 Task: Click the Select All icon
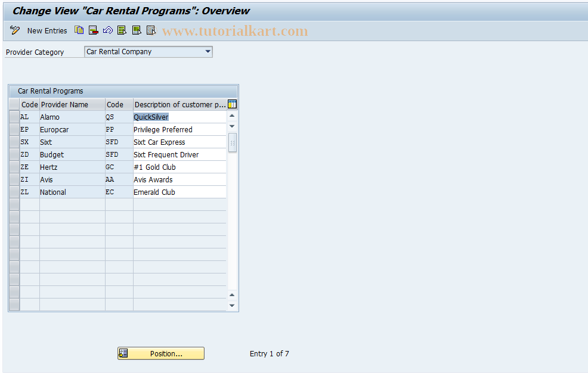(x=122, y=30)
